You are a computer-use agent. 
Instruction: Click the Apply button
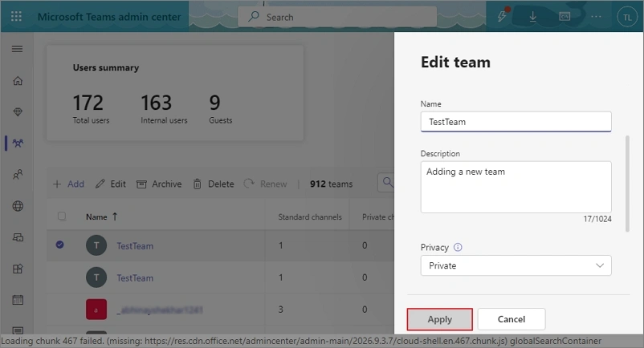click(x=439, y=319)
